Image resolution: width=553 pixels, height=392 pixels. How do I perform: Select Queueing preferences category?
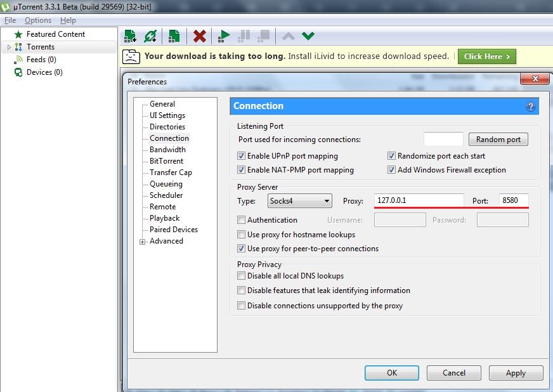(166, 184)
